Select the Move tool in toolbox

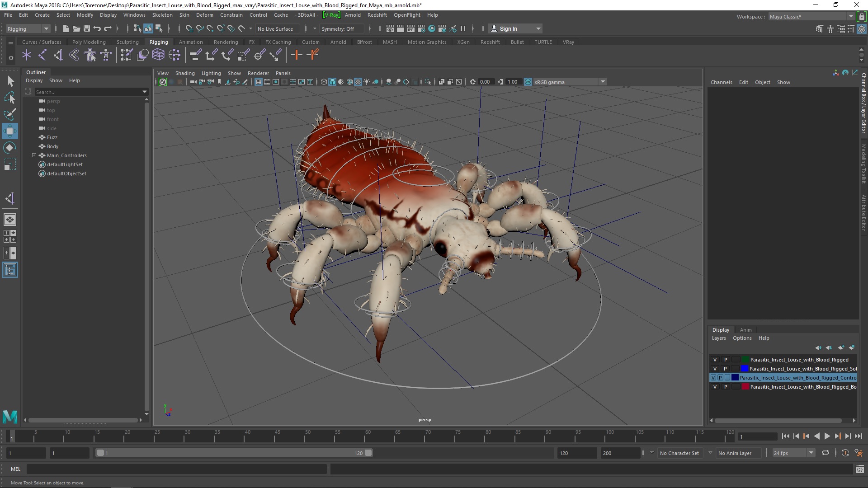(x=10, y=131)
